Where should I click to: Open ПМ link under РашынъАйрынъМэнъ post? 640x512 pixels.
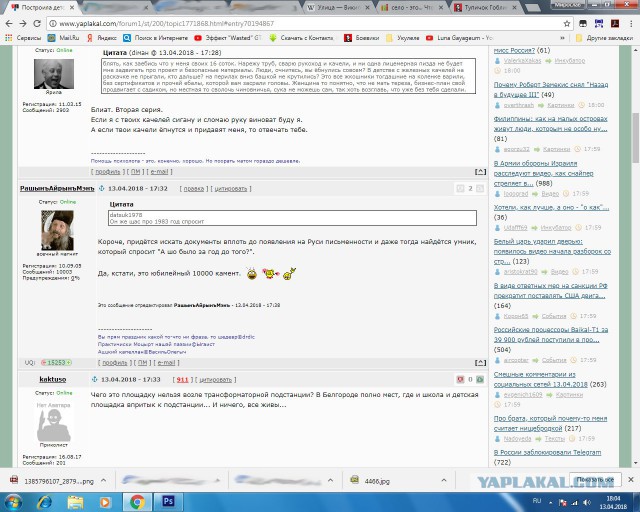click(142, 363)
